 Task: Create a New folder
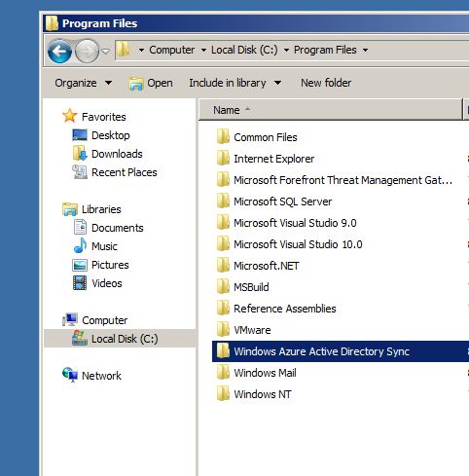[326, 83]
